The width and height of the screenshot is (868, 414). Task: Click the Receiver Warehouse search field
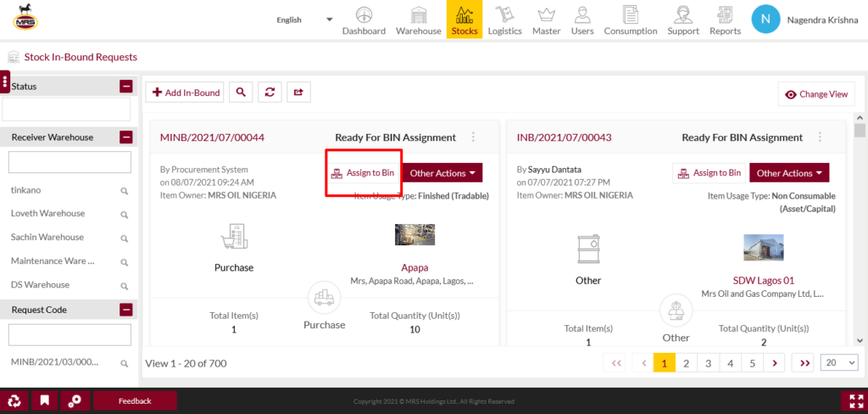tap(70, 162)
